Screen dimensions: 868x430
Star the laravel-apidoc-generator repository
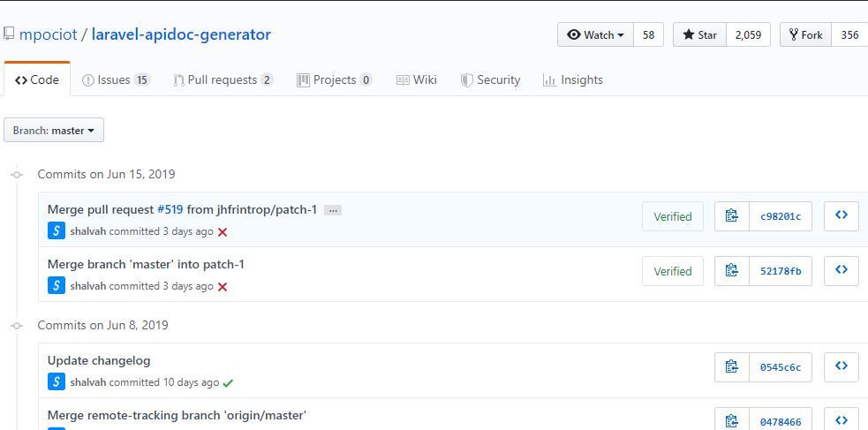pos(699,35)
